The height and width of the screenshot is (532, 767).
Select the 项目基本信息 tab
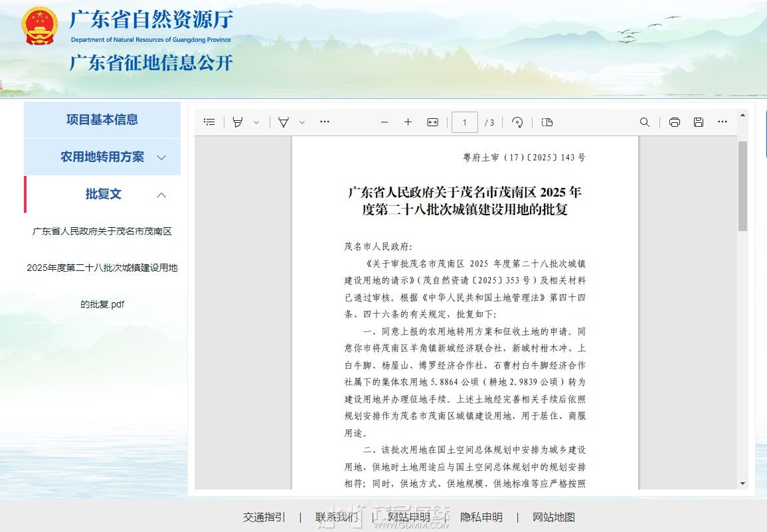click(x=102, y=120)
